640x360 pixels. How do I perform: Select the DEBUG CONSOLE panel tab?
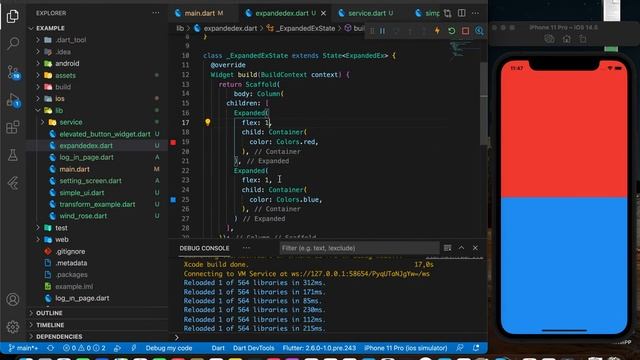coord(204,248)
